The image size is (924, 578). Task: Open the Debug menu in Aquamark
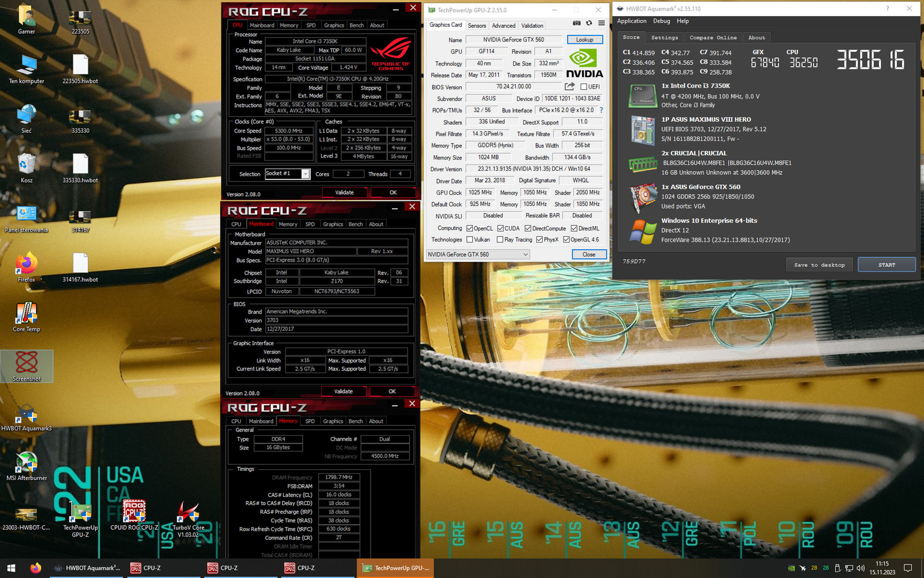[x=661, y=21]
